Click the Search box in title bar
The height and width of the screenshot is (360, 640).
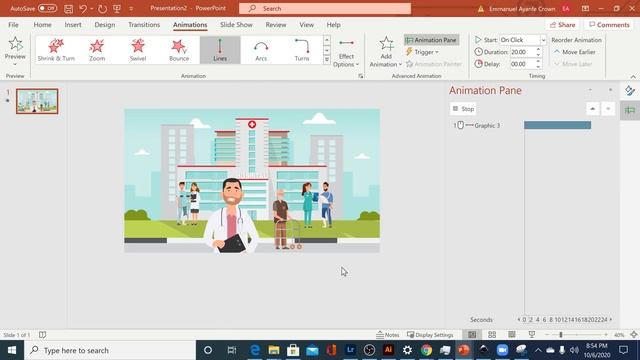[x=325, y=8]
